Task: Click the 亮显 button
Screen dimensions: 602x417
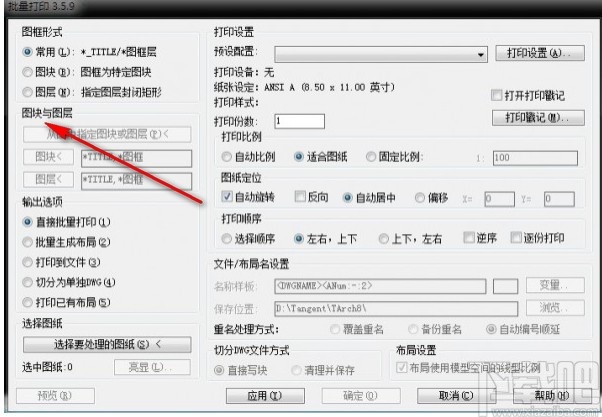Action: coord(152,367)
